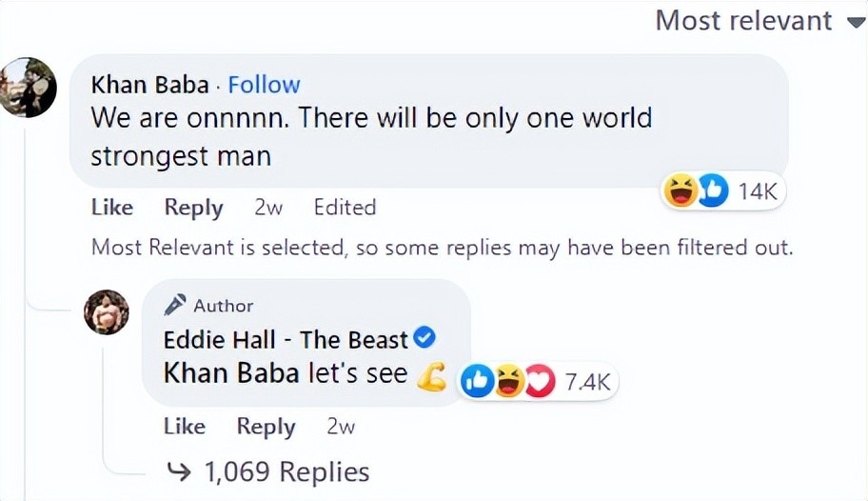Open Khan Baba's profile picture
868x501 pixels.
pyautogui.click(x=28, y=88)
